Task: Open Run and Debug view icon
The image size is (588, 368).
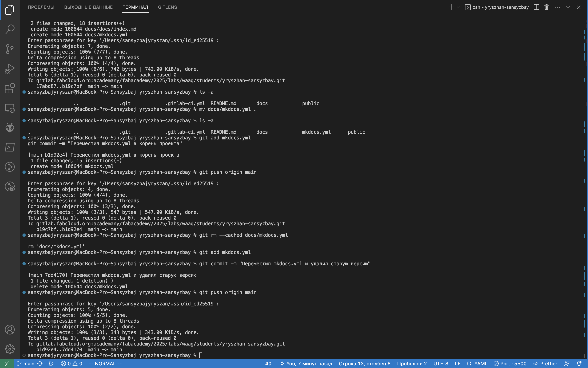Action: (10, 69)
